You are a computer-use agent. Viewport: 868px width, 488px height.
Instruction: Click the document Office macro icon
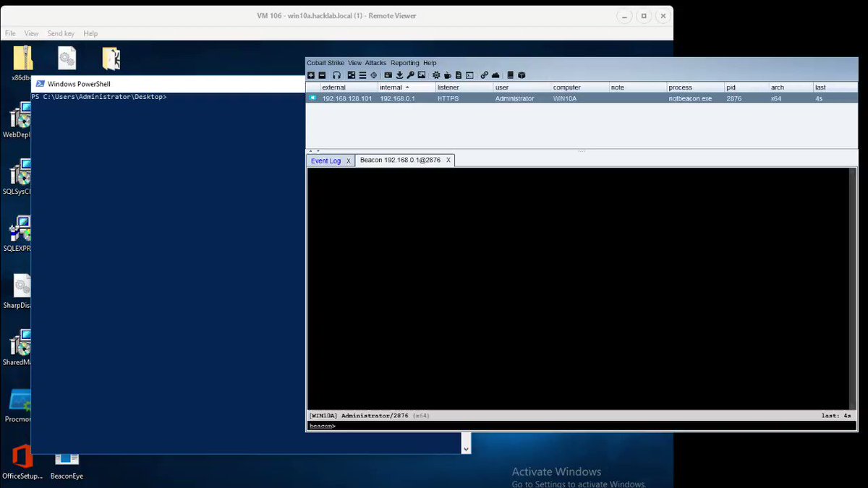(459, 75)
